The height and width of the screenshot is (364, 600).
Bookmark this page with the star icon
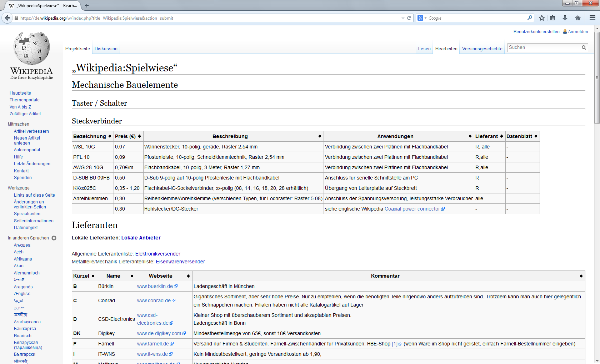coord(542,18)
